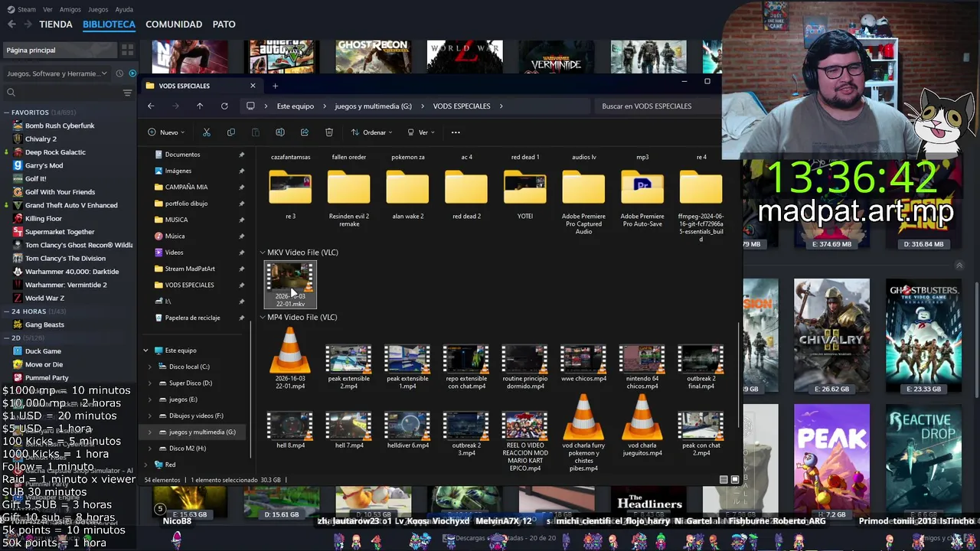The height and width of the screenshot is (551, 980).
Task: Click the Rename icon in Explorer toolbar
Action: point(280,132)
